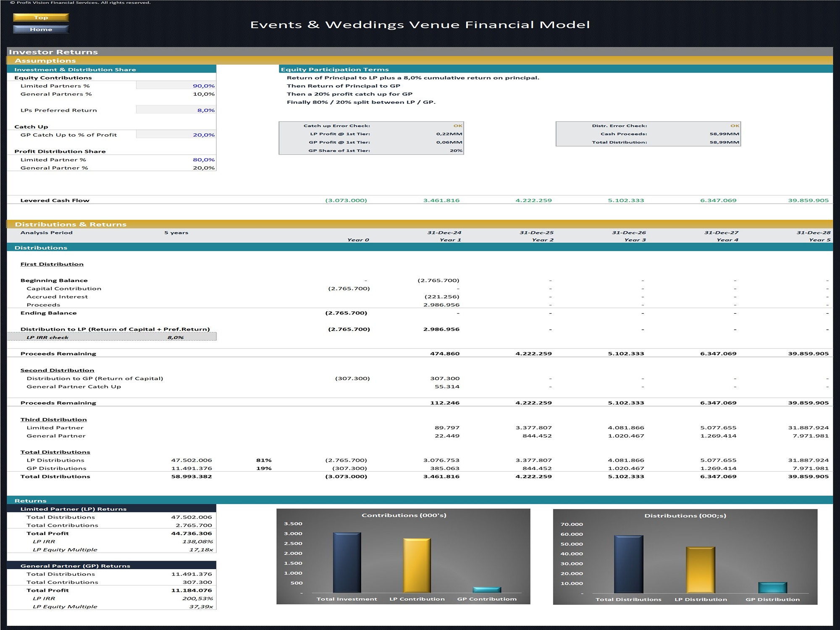Click the Analysis Period 5 years cell
Viewport: 840px width, 630px height.
click(176, 232)
